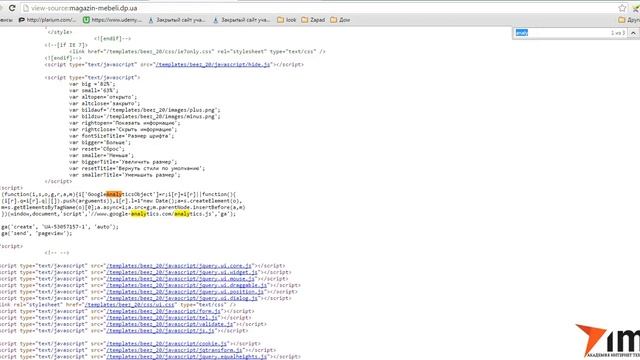Screen dimensions: 640x360
Task: Open the Другие bookmarks folder at right
Action: click(x=629, y=20)
